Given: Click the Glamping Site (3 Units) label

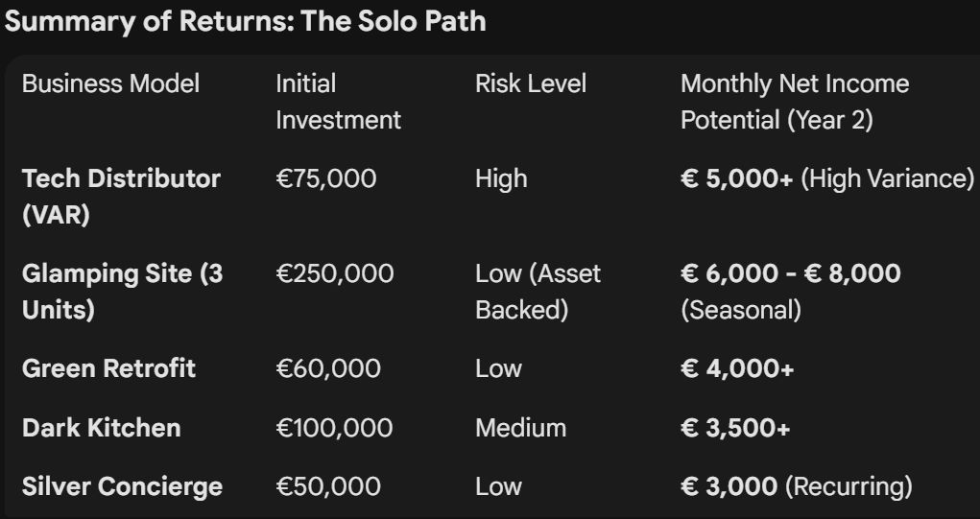Looking at the screenshot, I should click(x=122, y=292).
